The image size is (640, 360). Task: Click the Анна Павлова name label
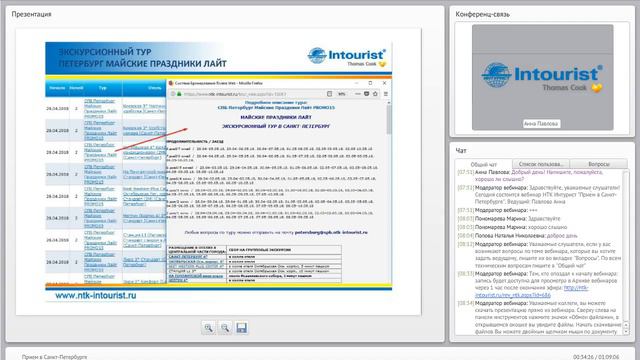point(541,124)
